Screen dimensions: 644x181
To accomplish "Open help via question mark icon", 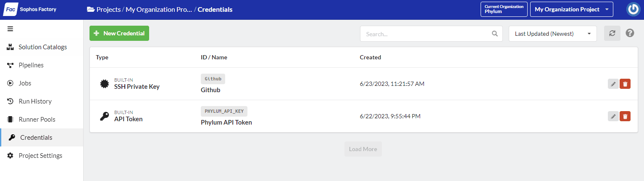I will [630, 33].
